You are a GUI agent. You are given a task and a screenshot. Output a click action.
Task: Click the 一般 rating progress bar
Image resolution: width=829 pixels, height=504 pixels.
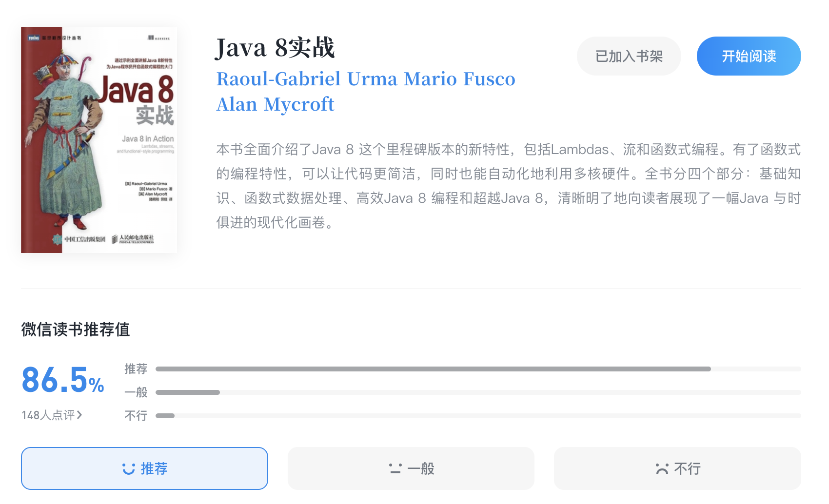[478, 392]
